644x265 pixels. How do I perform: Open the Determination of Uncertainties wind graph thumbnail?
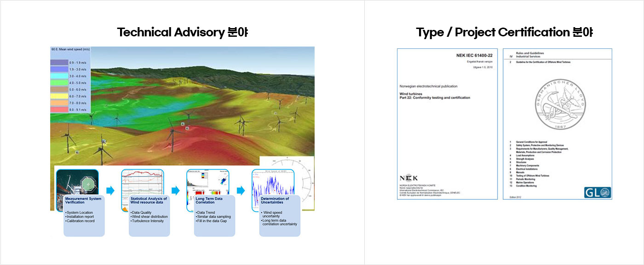(273, 182)
